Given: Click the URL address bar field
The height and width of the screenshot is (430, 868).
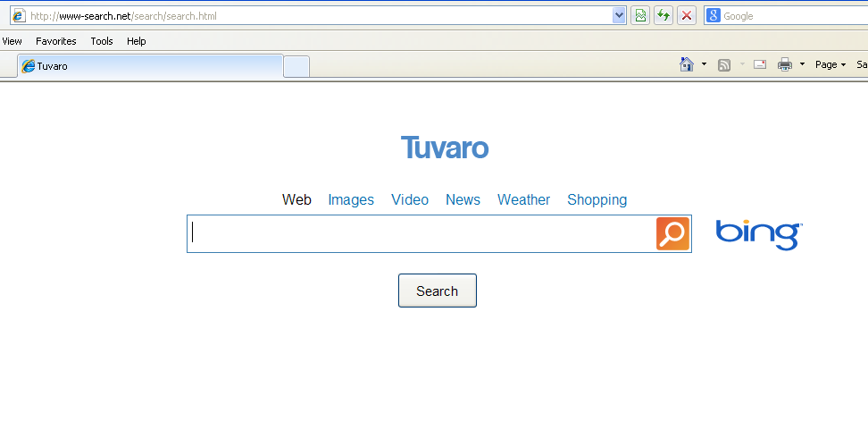Looking at the screenshot, I should coord(318,15).
